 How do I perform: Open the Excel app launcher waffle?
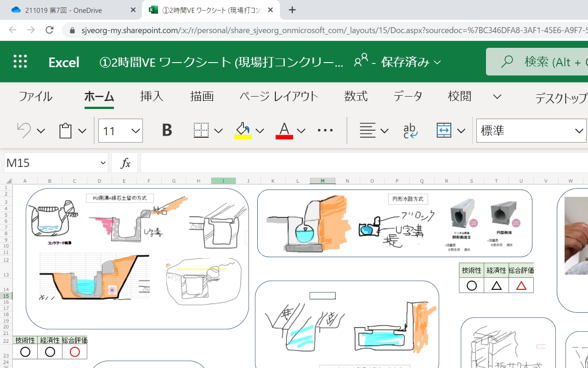point(20,62)
